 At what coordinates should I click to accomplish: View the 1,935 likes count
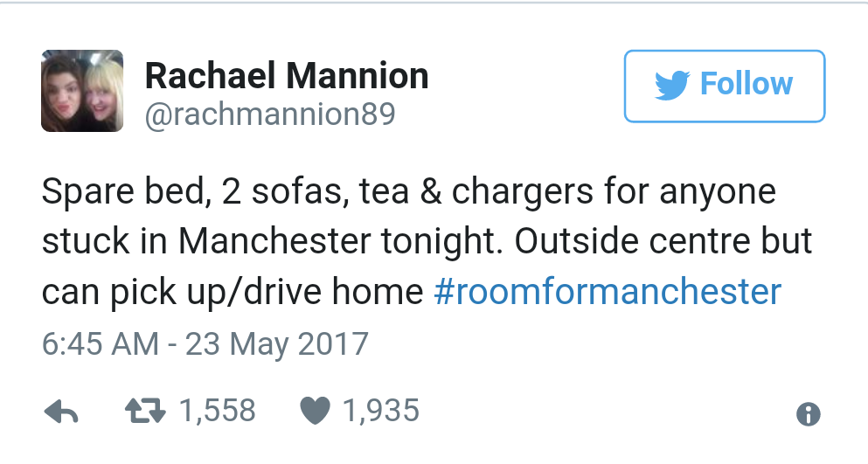click(x=381, y=410)
